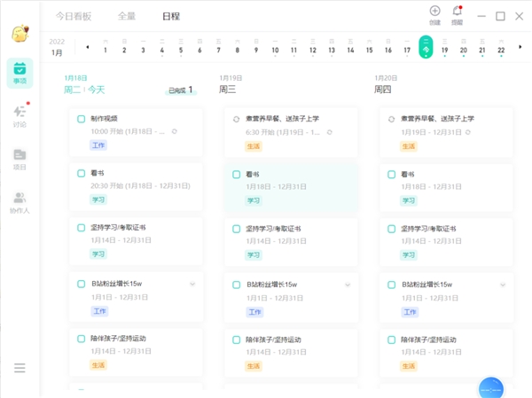Expand B站粉丝增长15w card on 周三
Screen dimensions: 532x398
(x=348, y=285)
